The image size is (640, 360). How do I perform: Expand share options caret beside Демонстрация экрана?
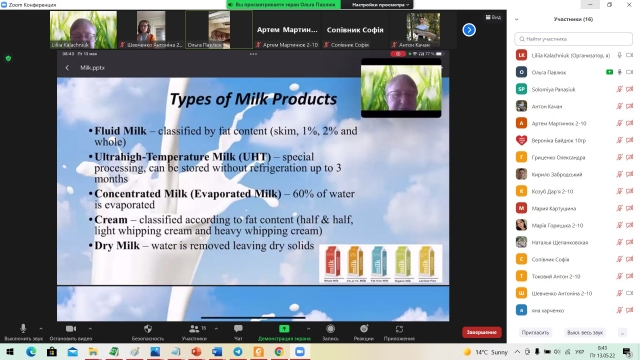click(x=309, y=329)
